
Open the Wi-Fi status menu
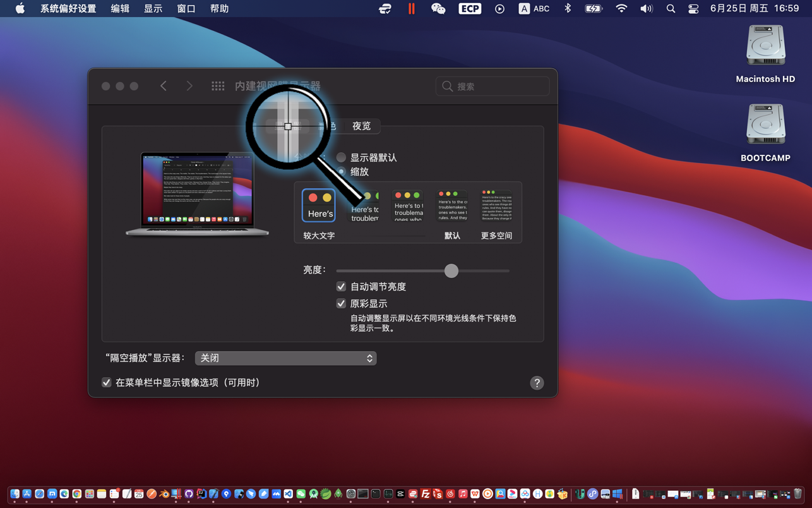[x=621, y=8]
